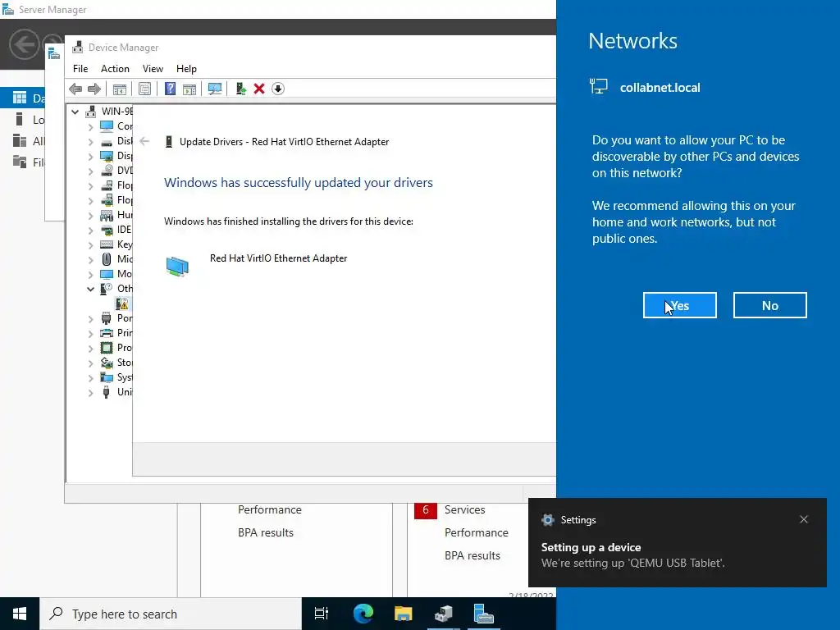The image size is (840, 630).
Task: Click BPA results in left Server Manager tile
Action: pos(266,532)
